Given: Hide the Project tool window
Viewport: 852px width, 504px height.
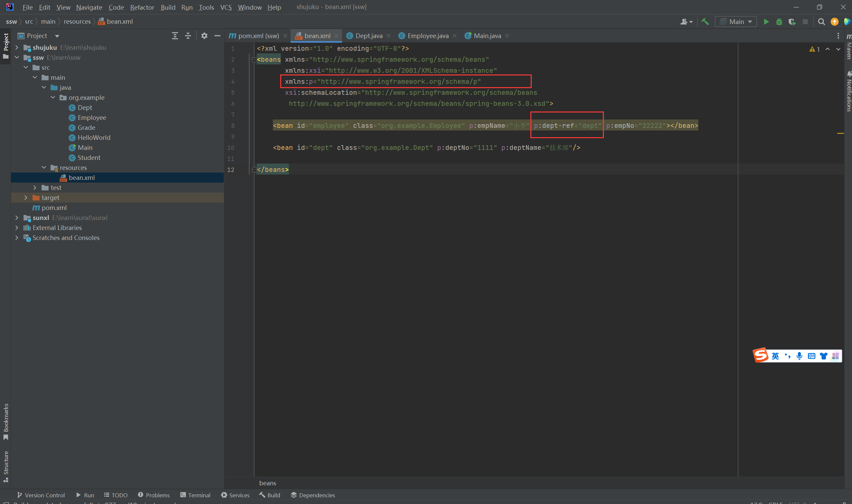Looking at the screenshot, I should tap(217, 36).
